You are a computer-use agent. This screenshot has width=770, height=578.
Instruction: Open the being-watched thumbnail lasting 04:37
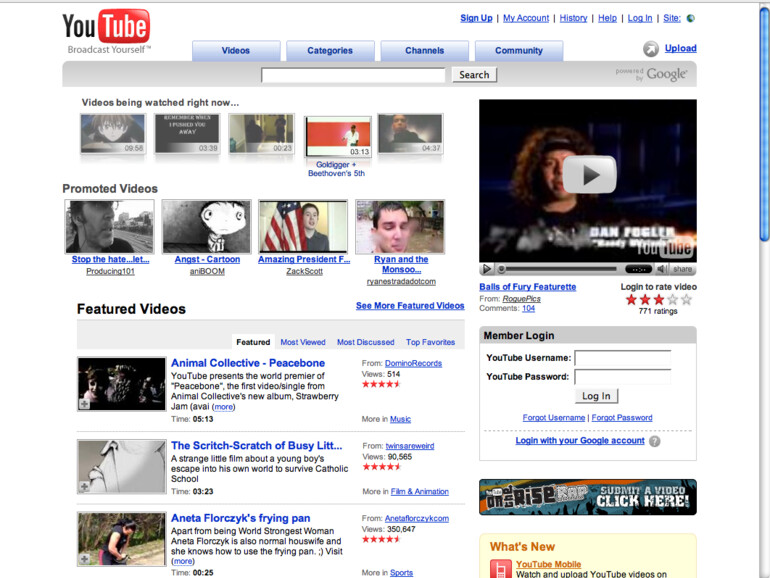click(410, 134)
